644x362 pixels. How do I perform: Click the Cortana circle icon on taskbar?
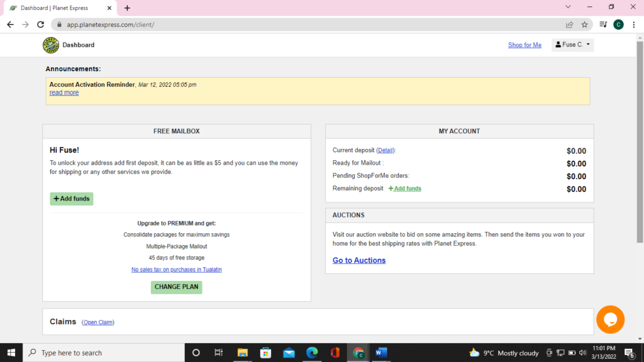(196, 353)
